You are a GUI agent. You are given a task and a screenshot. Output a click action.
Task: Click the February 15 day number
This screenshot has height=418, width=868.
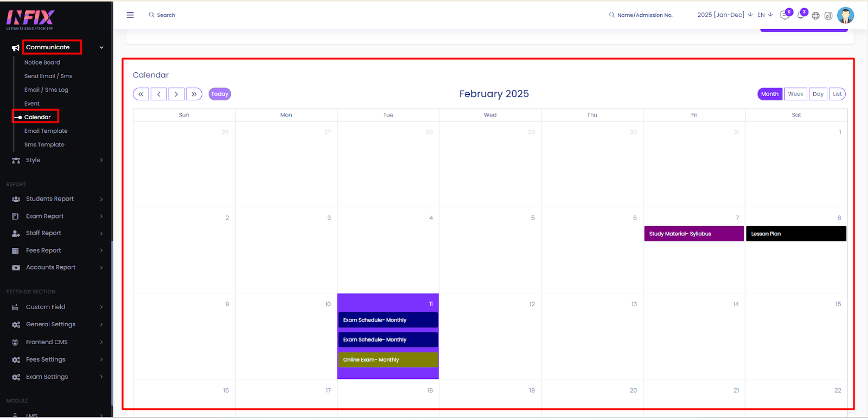[x=838, y=304]
